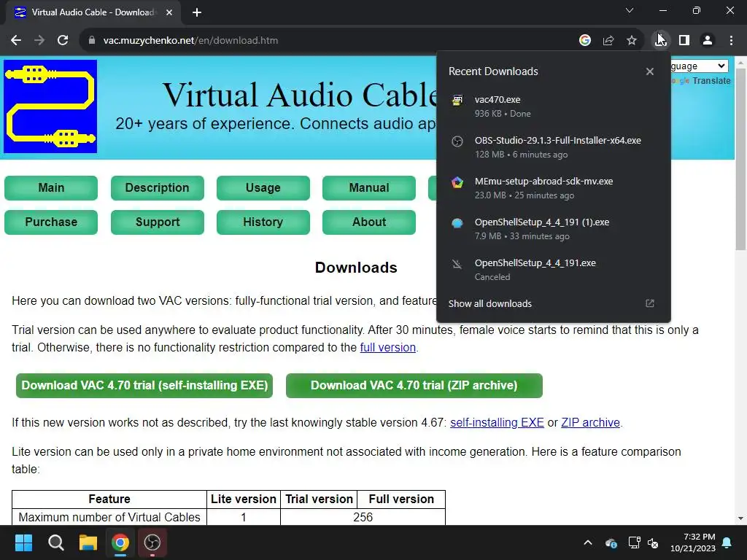Open Manual page button
The height and width of the screenshot is (560, 747).
click(368, 188)
